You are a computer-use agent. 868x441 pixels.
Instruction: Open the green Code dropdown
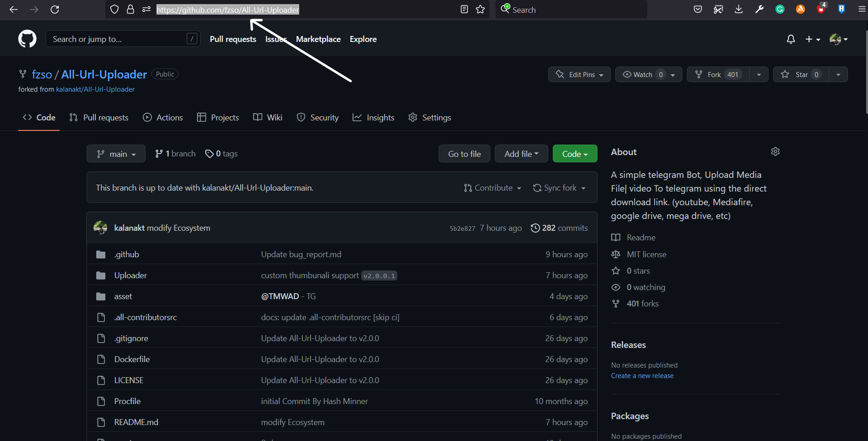coord(575,154)
